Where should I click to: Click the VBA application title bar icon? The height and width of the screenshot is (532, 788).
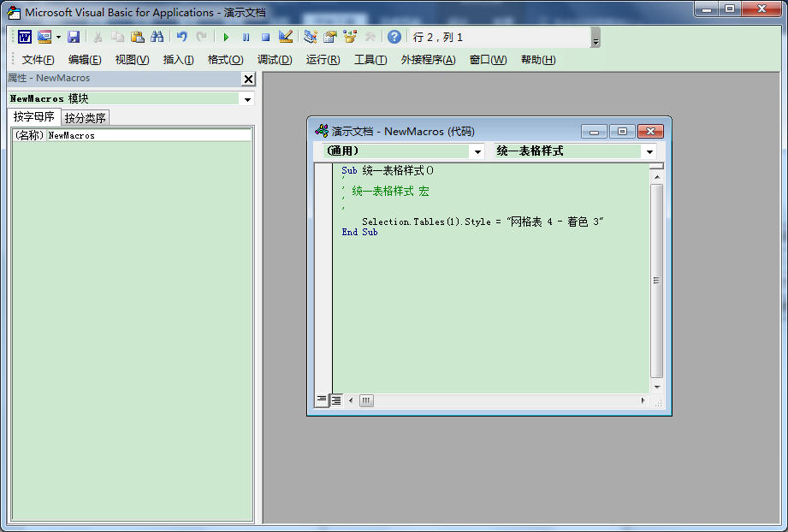14,13
